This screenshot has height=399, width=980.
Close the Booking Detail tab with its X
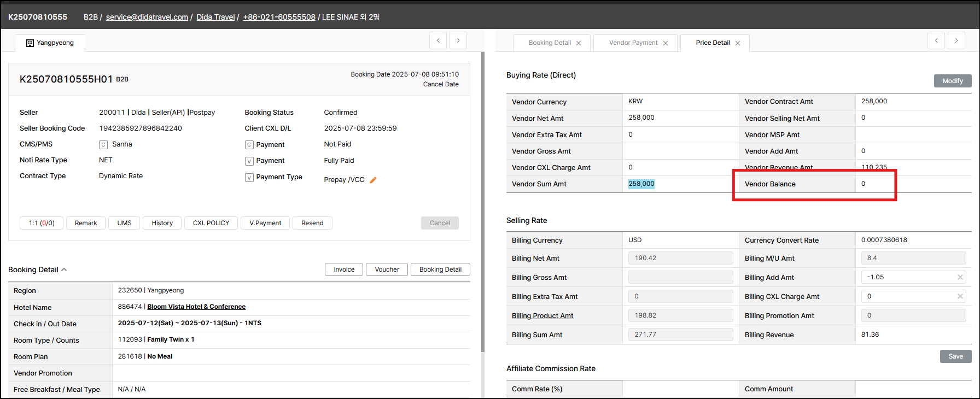click(x=578, y=43)
